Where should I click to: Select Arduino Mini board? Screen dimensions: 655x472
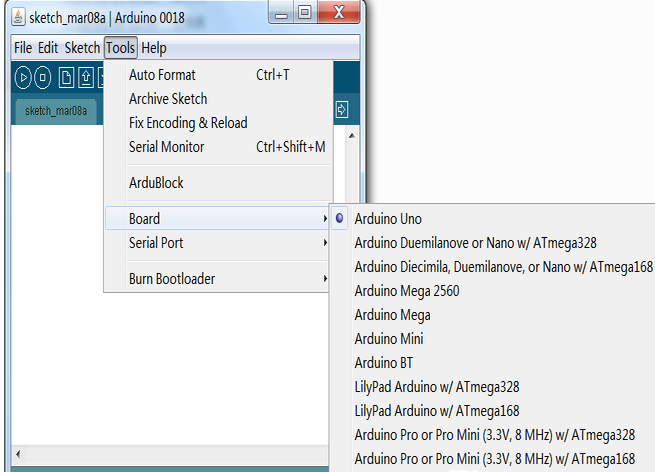pyautogui.click(x=493, y=339)
